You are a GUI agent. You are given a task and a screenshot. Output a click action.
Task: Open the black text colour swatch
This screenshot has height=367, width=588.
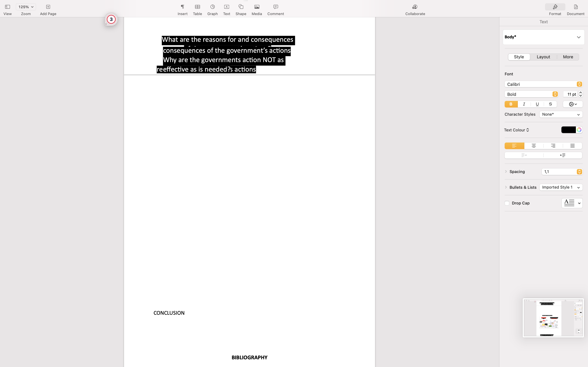coord(568,130)
